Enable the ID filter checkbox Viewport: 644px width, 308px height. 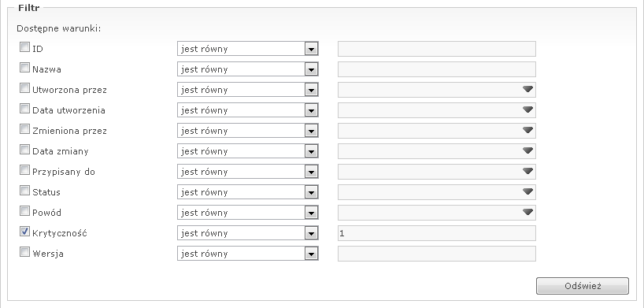tap(24, 47)
